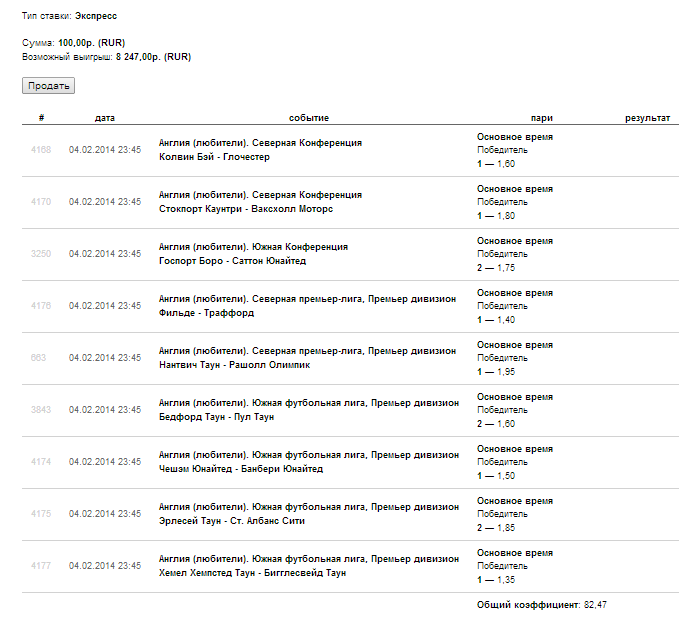Click the результат column header

coord(647,118)
